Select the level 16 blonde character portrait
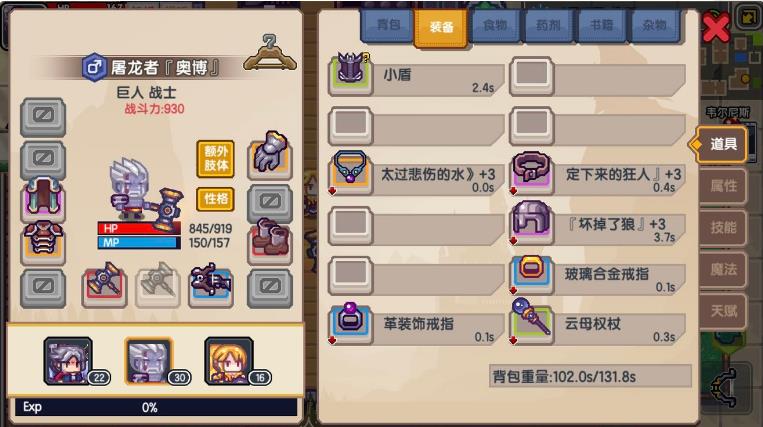The image size is (763, 427). [229, 361]
